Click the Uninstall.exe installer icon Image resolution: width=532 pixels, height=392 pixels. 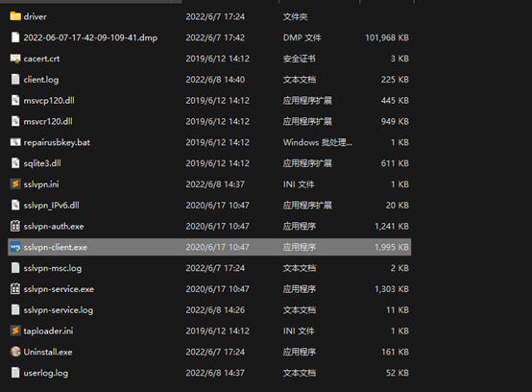[x=15, y=352]
